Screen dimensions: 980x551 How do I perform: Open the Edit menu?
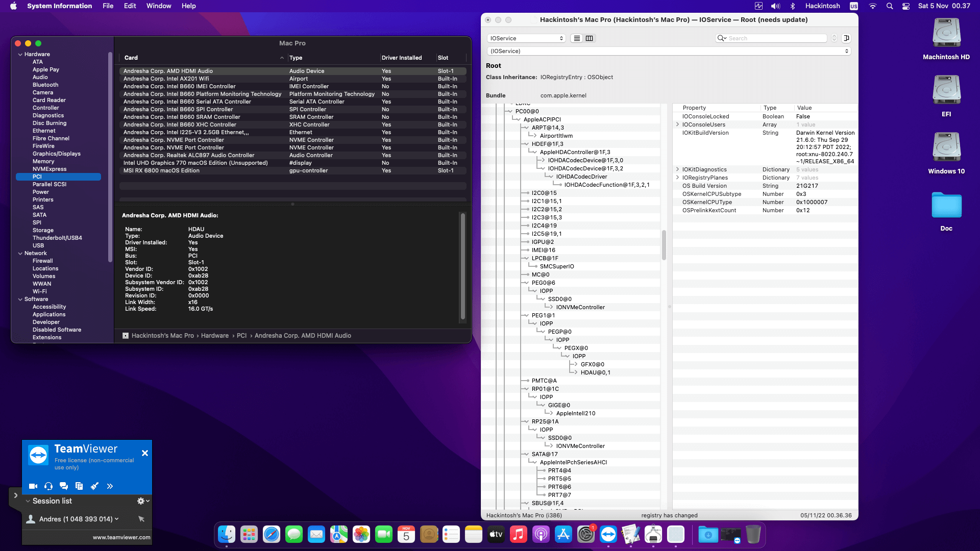click(130, 6)
